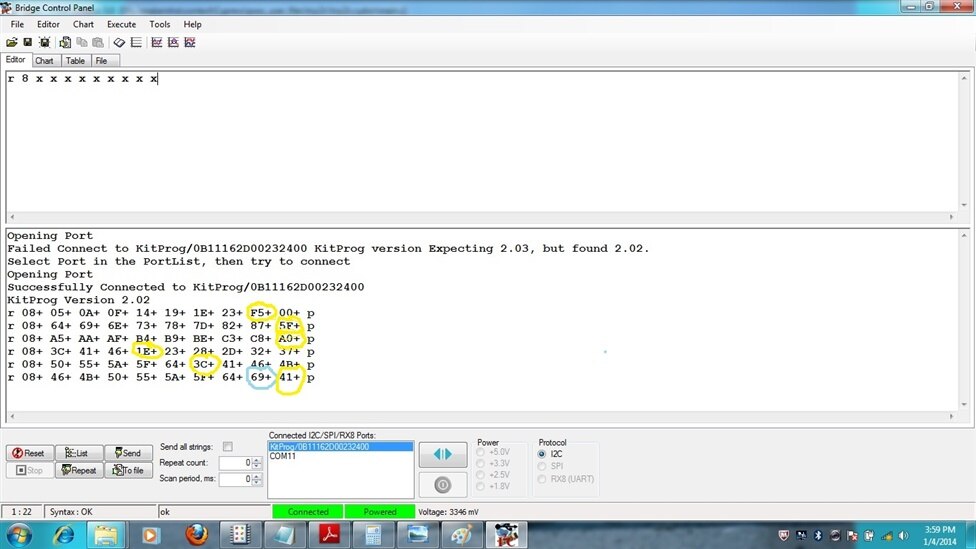
Task: Click the Repeat count spinner arrows
Action: point(257,462)
